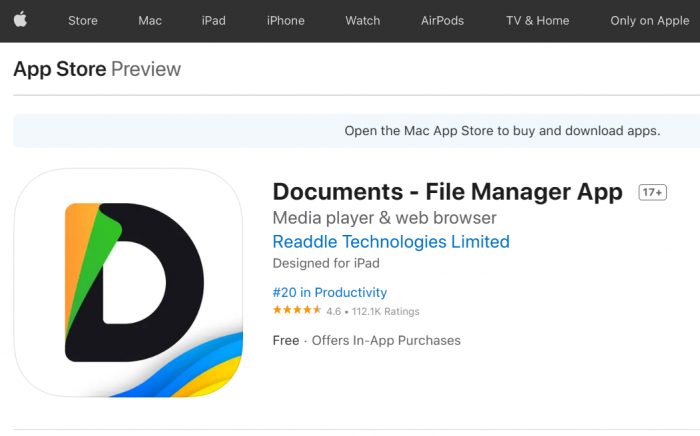Select Documents - File Manager App title
The height and width of the screenshot is (436, 700).
pyautogui.click(x=447, y=192)
